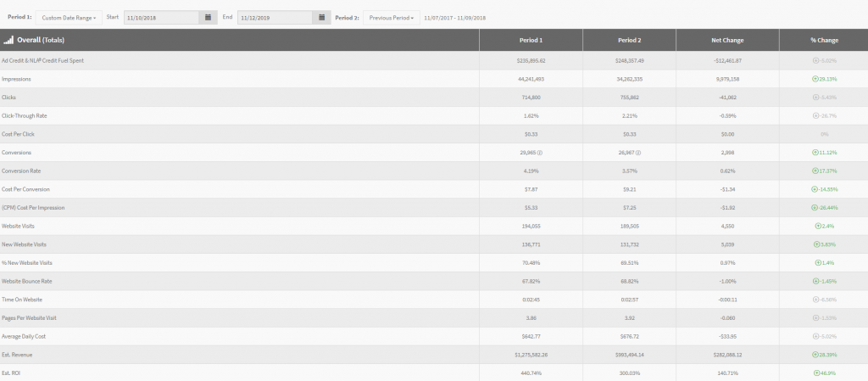The image size is (868, 381).
Task: Click the Period 1 revenue value $1,275,582.26
Action: 531,355
